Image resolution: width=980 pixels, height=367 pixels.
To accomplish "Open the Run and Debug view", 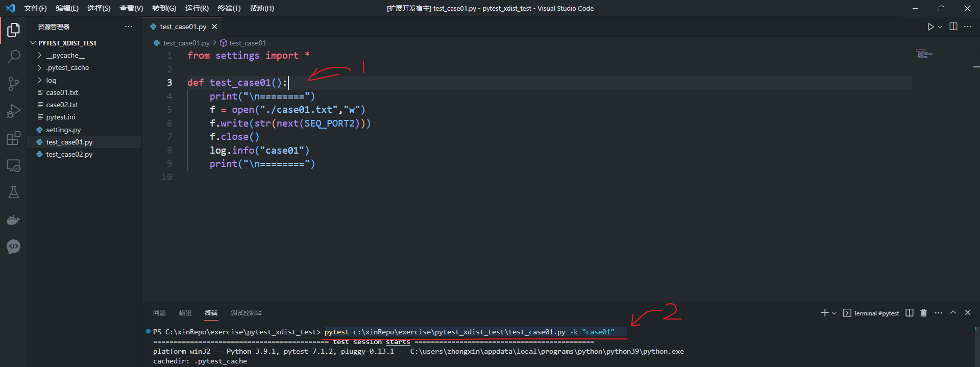I will click(x=14, y=111).
